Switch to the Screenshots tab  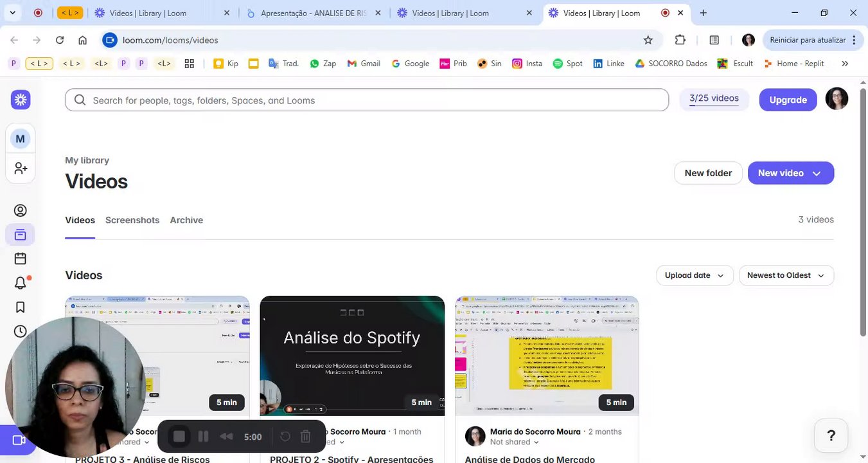pyautogui.click(x=132, y=220)
